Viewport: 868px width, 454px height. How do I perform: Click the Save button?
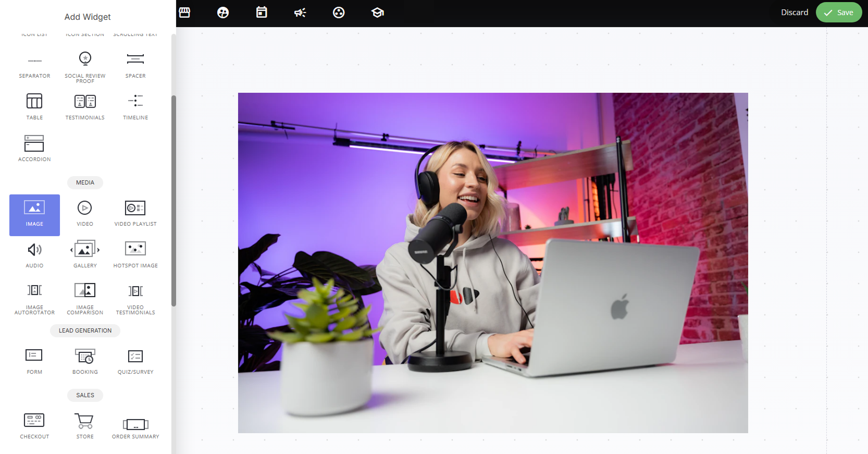tap(839, 13)
